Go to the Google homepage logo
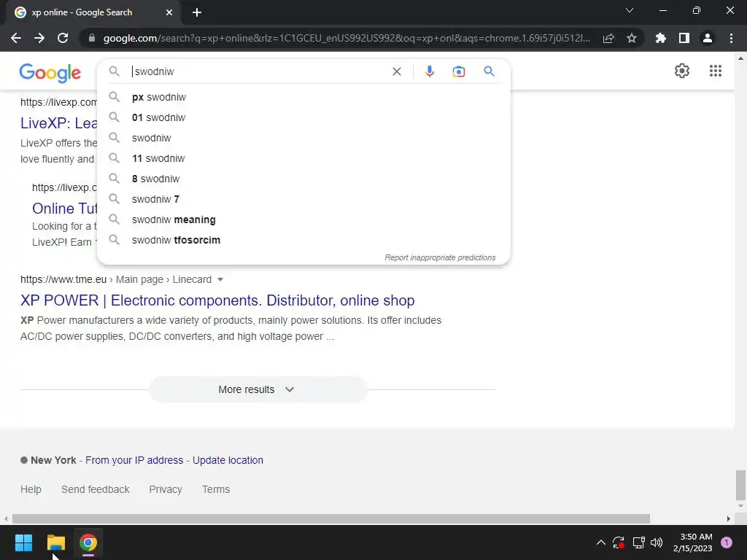Screen dimensions: 747x560 [x=50, y=73]
